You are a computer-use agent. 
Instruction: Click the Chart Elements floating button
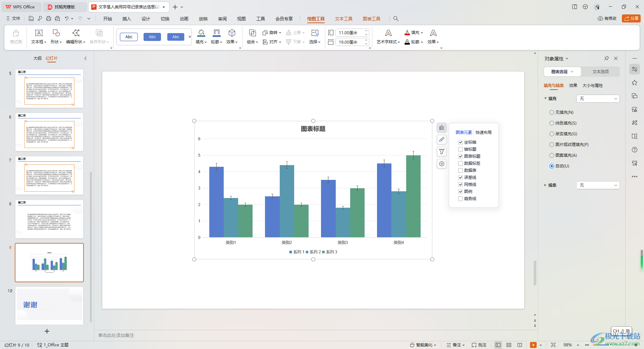442,128
